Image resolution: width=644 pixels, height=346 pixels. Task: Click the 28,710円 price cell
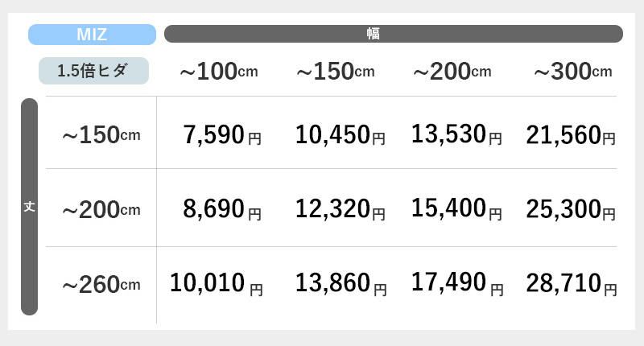572,283
